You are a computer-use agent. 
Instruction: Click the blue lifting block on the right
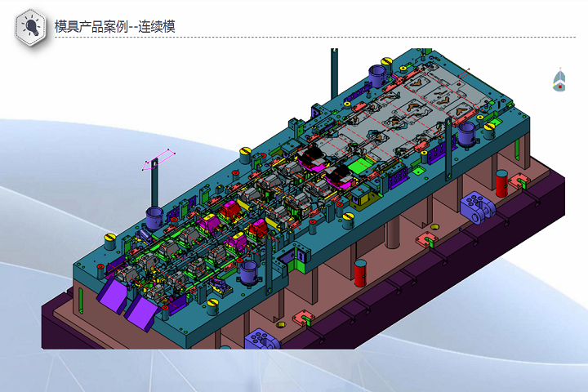479,207
